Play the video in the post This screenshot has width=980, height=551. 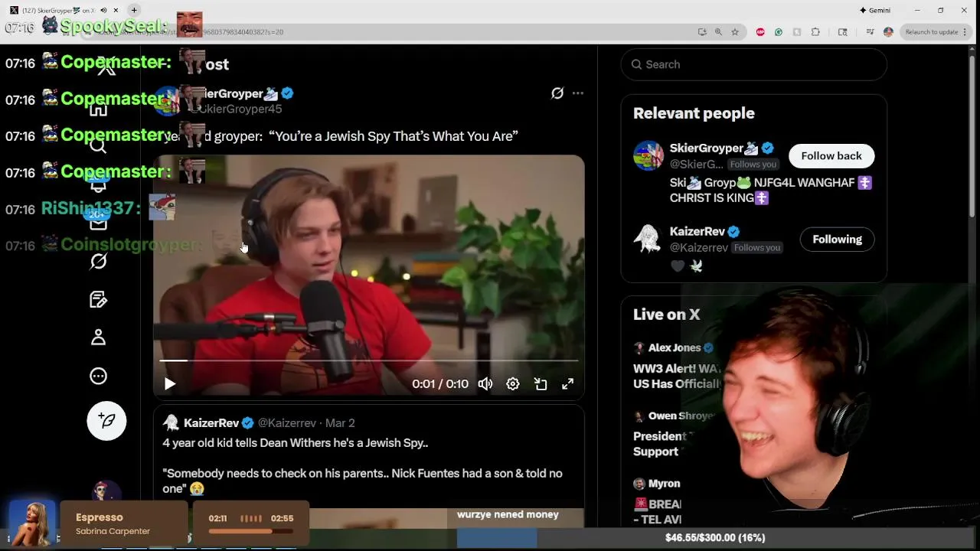pyautogui.click(x=170, y=384)
